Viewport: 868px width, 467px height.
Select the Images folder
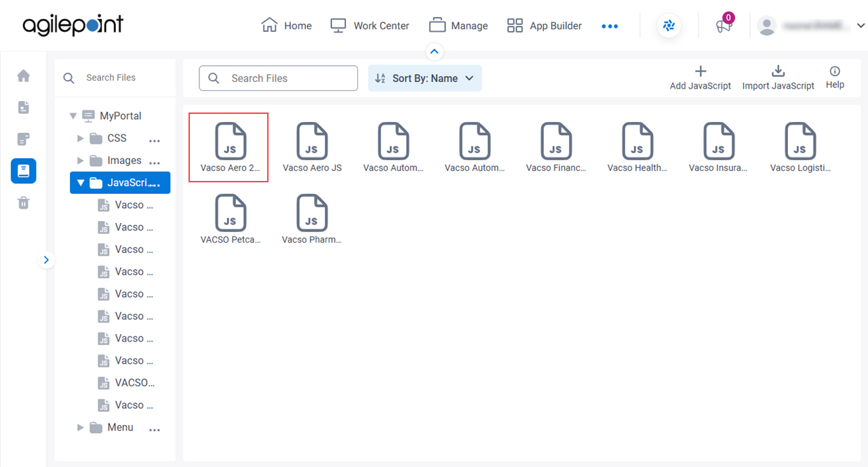pyautogui.click(x=115, y=161)
